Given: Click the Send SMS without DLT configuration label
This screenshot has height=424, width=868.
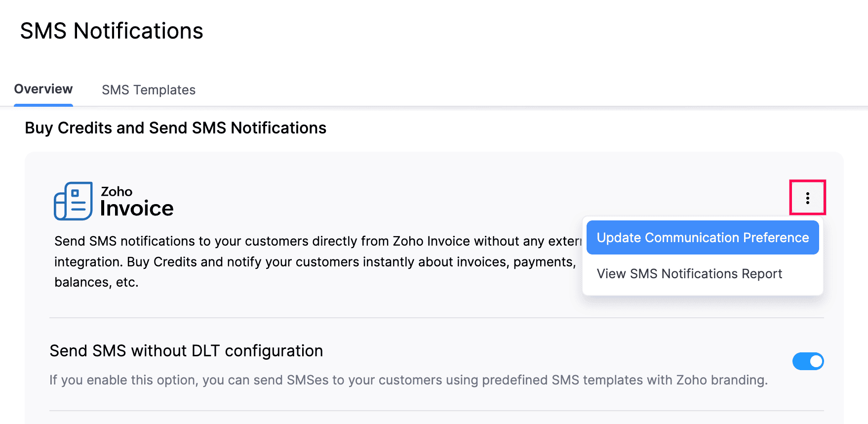Looking at the screenshot, I should tap(186, 351).
